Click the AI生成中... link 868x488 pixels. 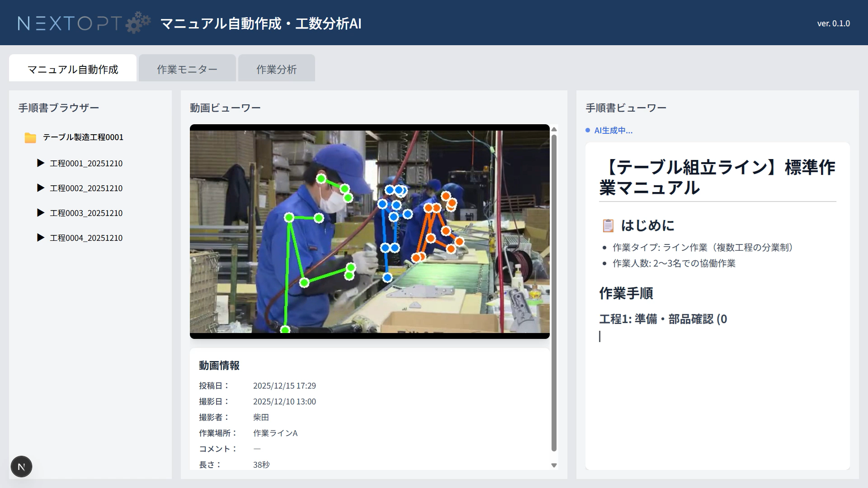pyautogui.click(x=613, y=131)
